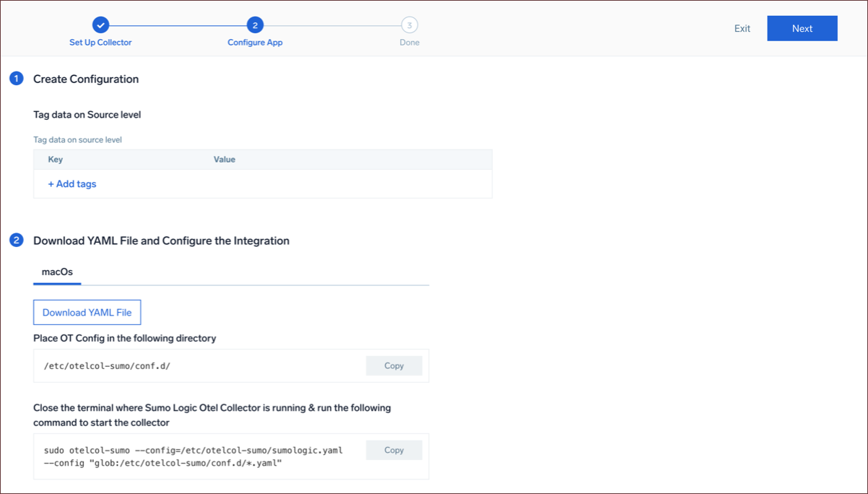Screen dimensions: 868x494
Task: Click the Value column header
Action: 225,160
